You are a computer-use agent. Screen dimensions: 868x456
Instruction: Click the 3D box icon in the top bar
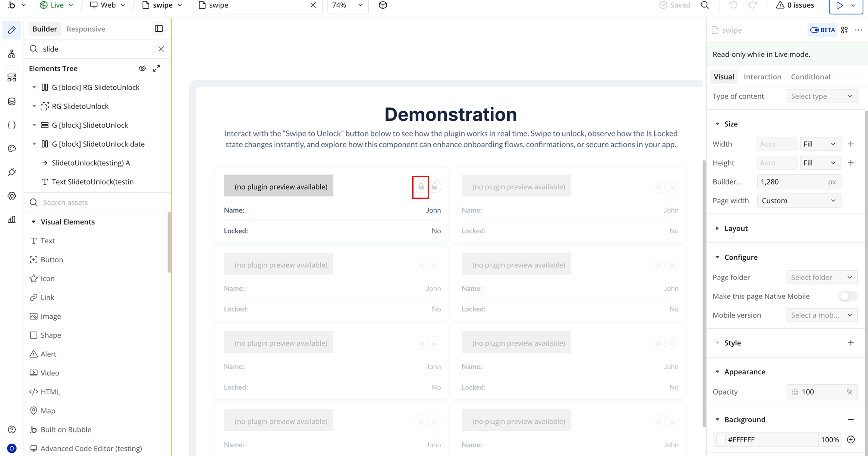(x=383, y=5)
